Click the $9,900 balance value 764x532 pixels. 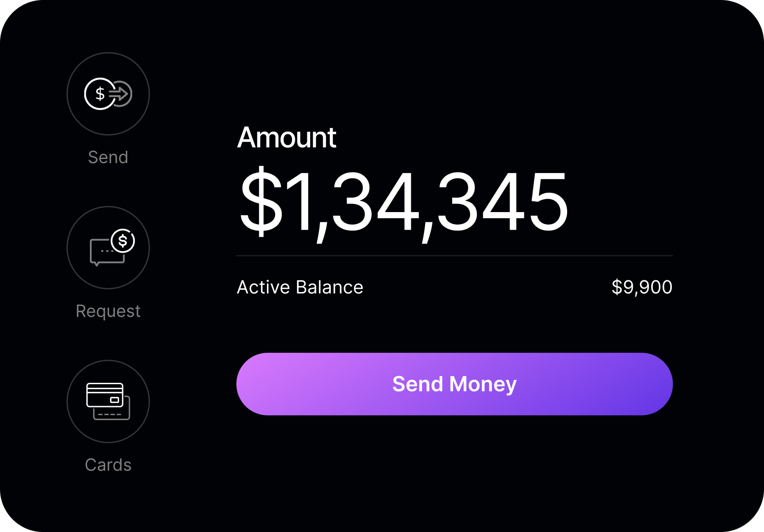(x=642, y=287)
